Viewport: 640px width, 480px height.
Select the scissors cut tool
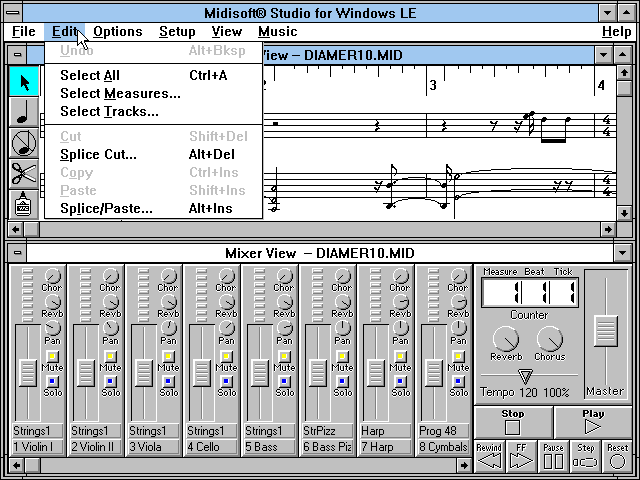pyautogui.click(x=24, y=174)
